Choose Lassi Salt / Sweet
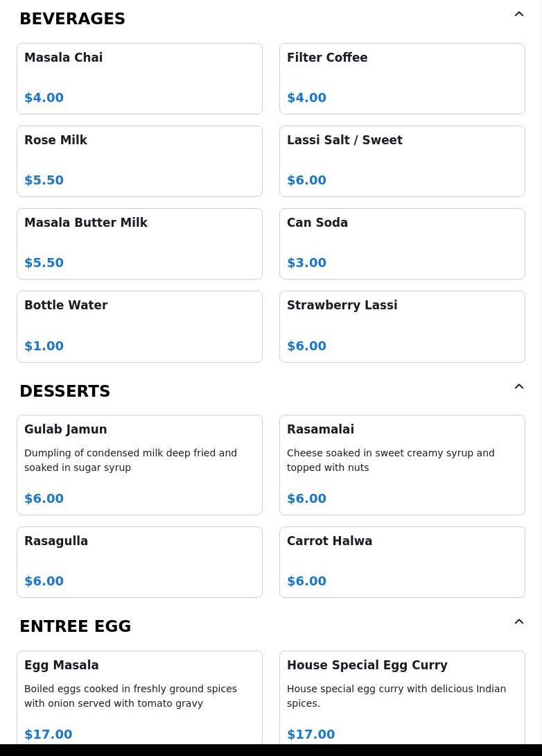Image resolution: width=542 pixels, height=756 pixels. pos(402,161)
